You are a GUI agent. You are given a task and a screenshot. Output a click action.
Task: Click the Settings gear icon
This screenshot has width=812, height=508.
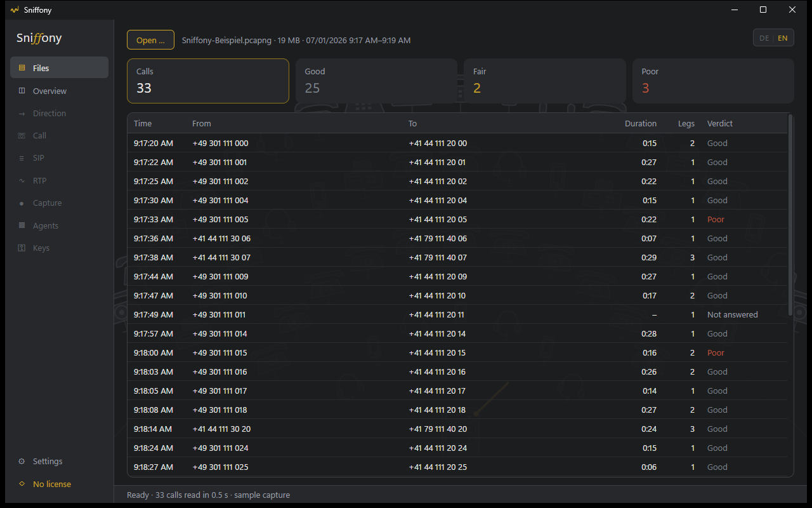click(22, 462)
